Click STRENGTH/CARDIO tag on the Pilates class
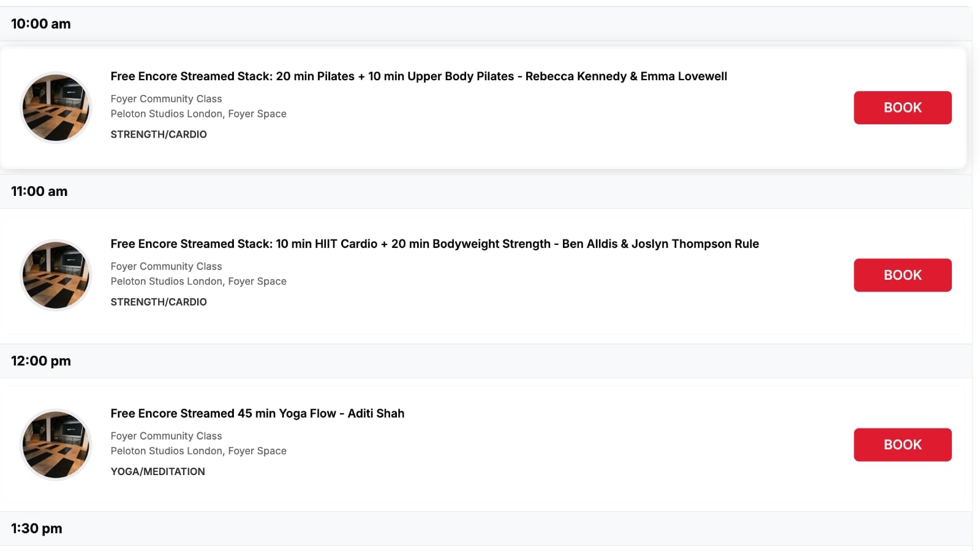This screenshot has height=551, width=980. point(159,134)
